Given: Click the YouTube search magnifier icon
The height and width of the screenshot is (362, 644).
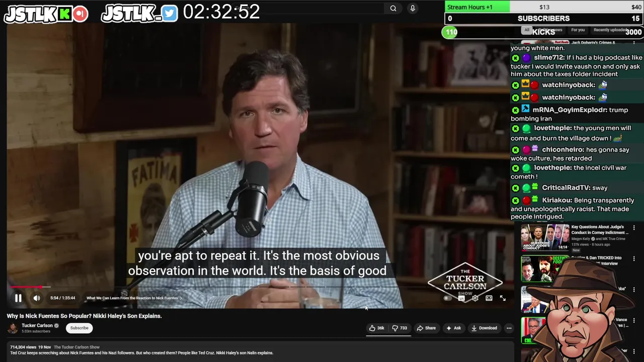Looking at the screenshot, I should [393, 8].
